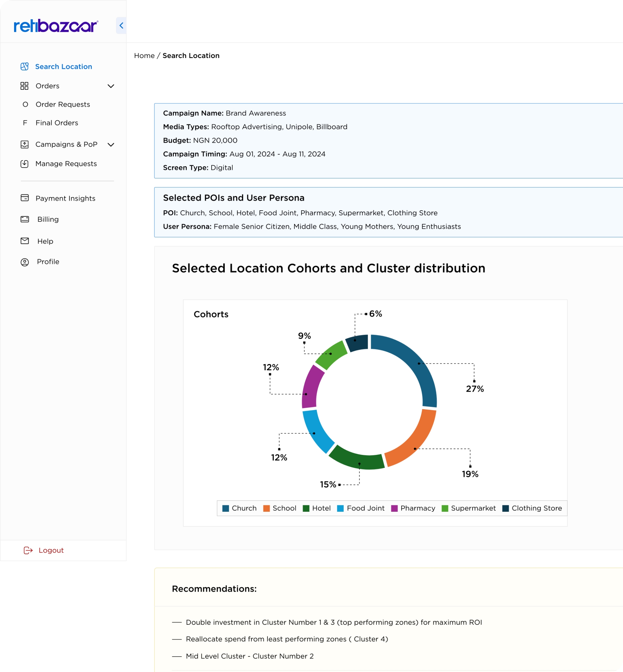Viewport: 623px width, 672px height.
Task: Go to Home via the breadcrumb
Action: coord(144,56)
